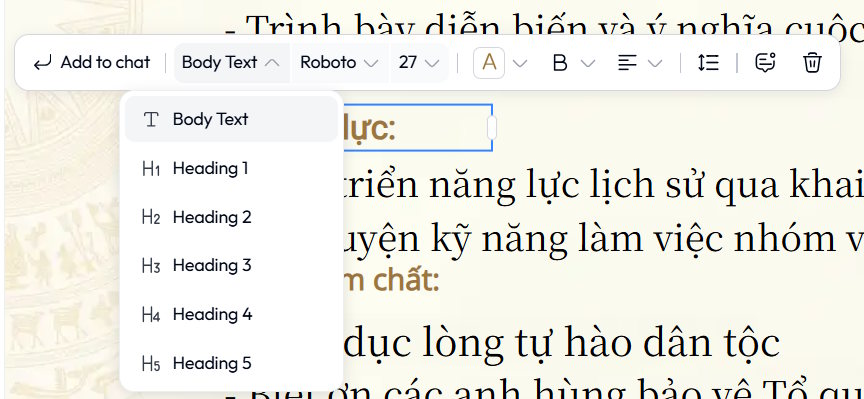Set Heading 5 style
Screen dimensions: 864x399
click(x=231, y=363)
